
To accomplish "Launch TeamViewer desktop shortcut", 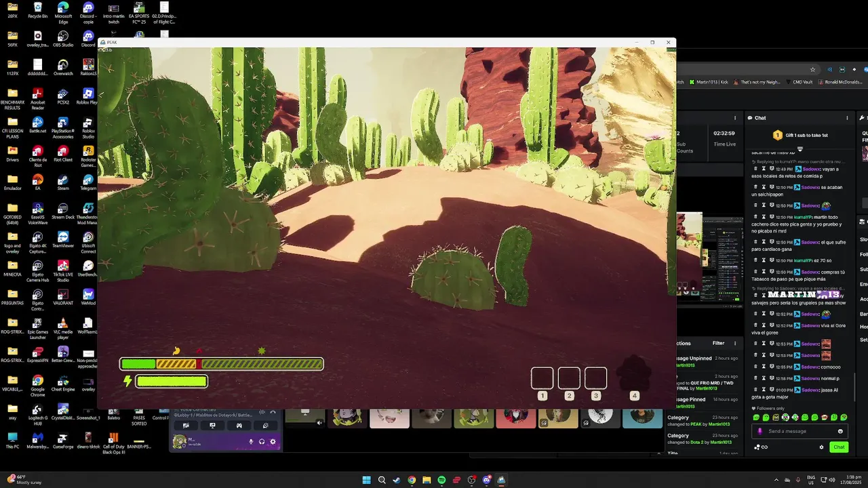I will [63, 239].
